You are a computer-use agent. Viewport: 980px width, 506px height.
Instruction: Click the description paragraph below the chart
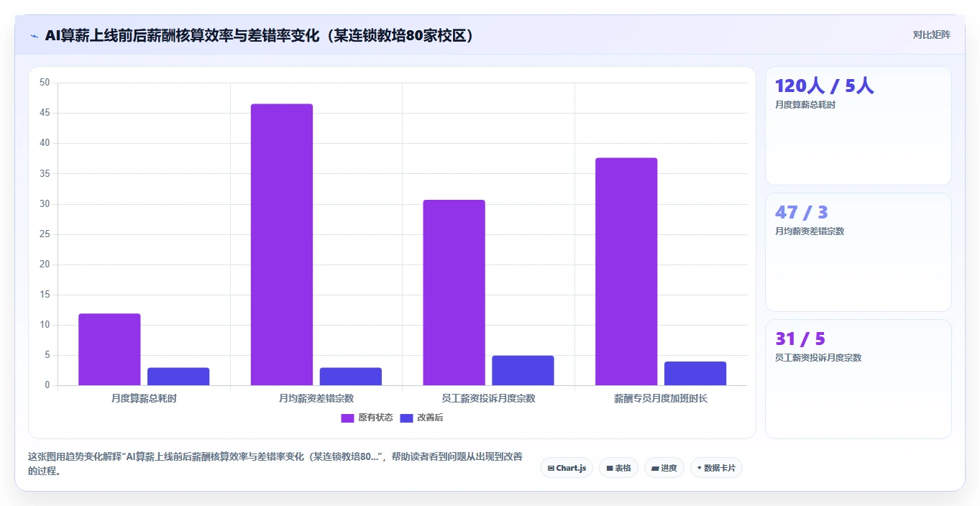click(275, 464)
